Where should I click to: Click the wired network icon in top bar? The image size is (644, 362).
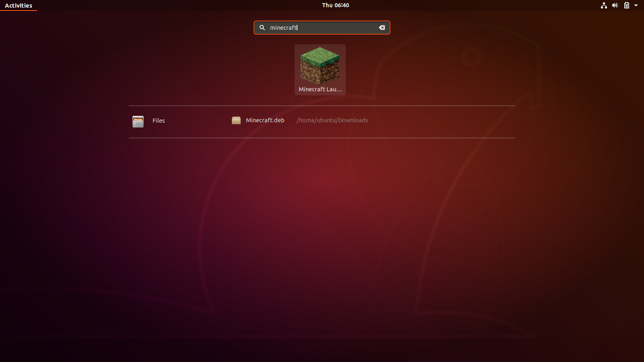[x=604, y=5]
